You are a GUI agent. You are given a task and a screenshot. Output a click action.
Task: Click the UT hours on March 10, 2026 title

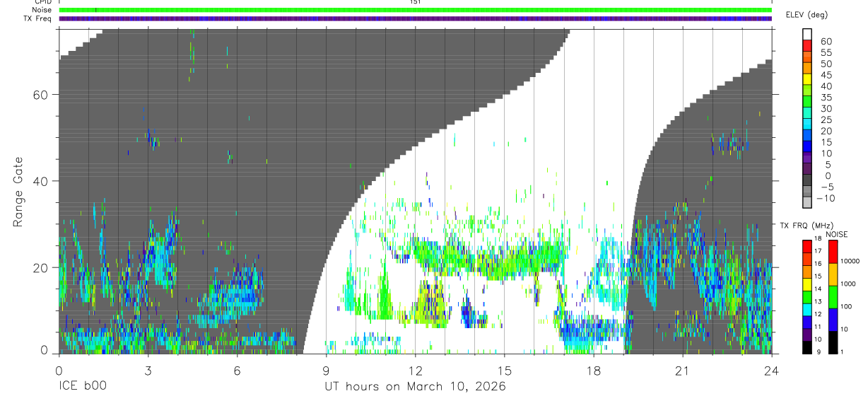tap(415, 388)
